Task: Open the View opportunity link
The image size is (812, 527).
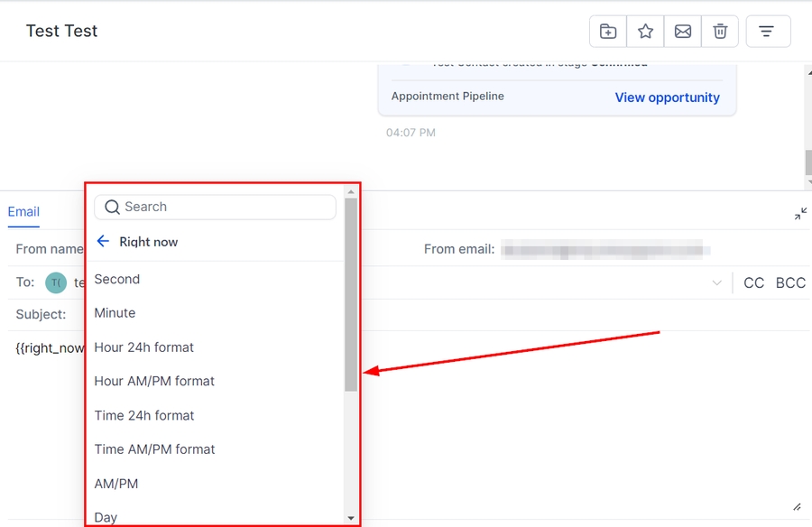Action: coord(667,97)
